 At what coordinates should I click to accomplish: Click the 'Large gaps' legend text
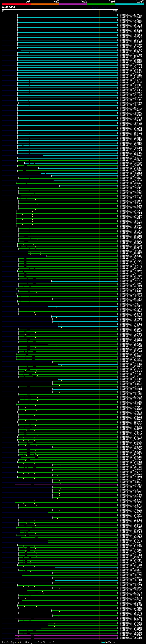tap(10, 642)
